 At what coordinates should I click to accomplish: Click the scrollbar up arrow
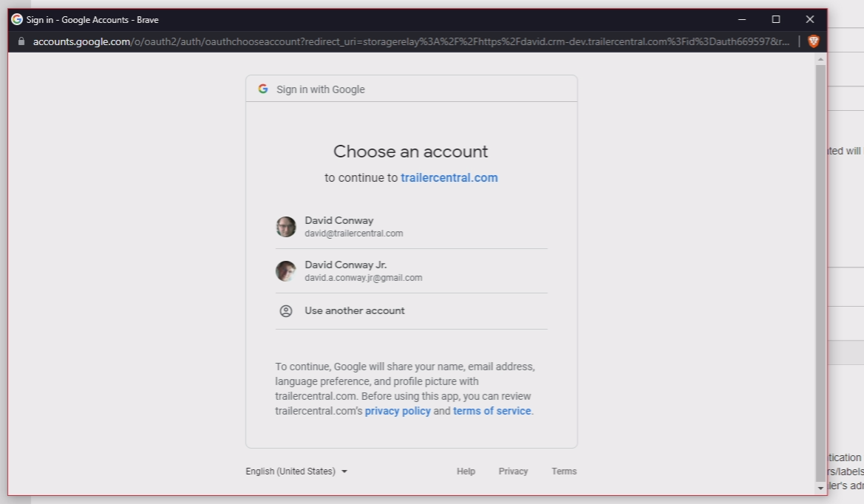820,59
